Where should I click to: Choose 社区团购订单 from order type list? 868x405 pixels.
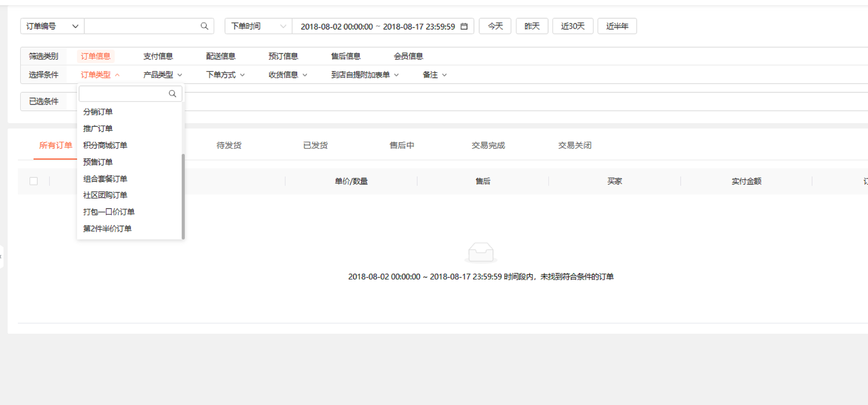click(105, 195)
